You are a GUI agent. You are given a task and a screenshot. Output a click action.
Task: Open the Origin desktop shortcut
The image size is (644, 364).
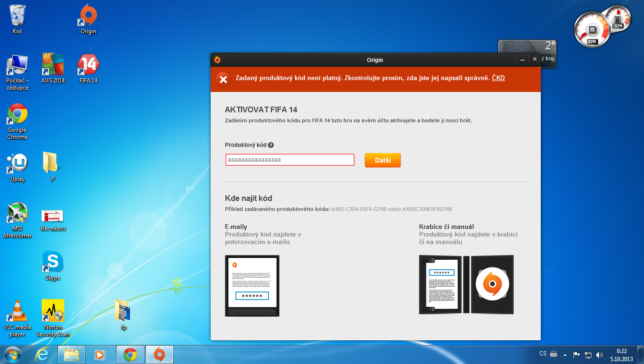pyautogui.click(x=88, y=19)
